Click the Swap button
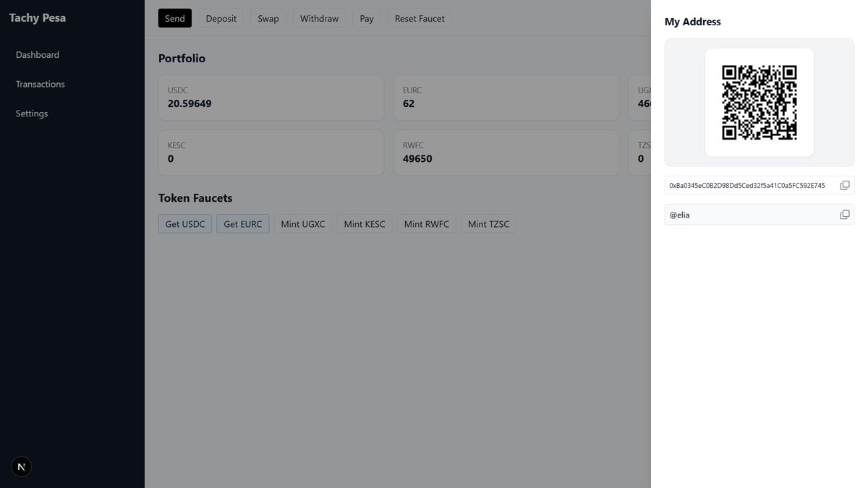The height and width of the screenshot is (488, 868). tap(268, 19)
